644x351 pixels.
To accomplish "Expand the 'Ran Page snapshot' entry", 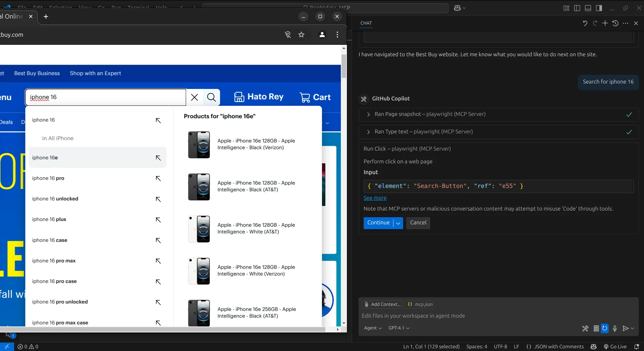I will (x=368, y=115).
